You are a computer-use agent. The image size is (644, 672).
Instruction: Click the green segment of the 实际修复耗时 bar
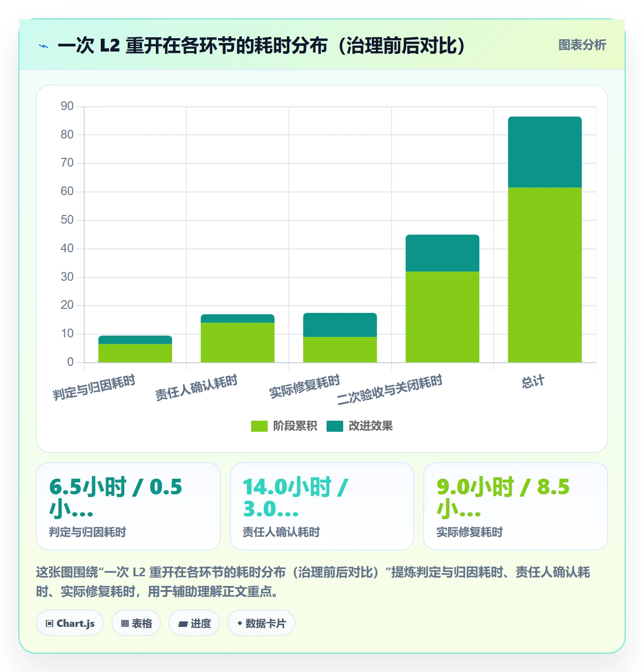[340, 349]
